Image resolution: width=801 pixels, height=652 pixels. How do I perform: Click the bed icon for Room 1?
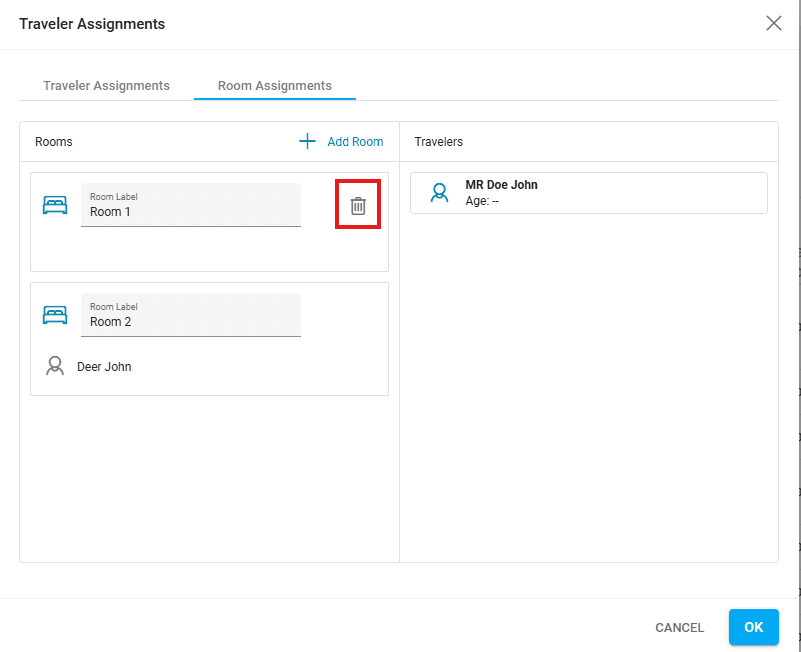point(54,205)
